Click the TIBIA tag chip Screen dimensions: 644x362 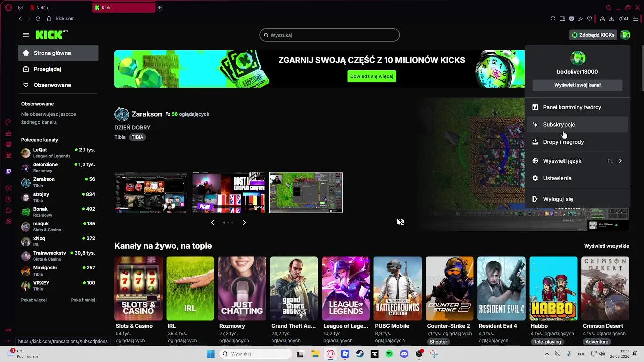[137, 137]
